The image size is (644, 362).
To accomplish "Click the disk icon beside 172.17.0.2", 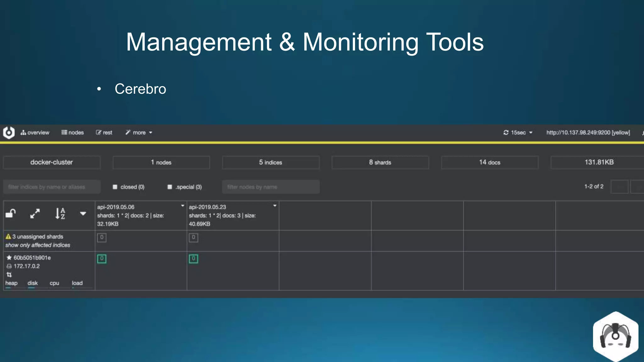I will [9, 266].
